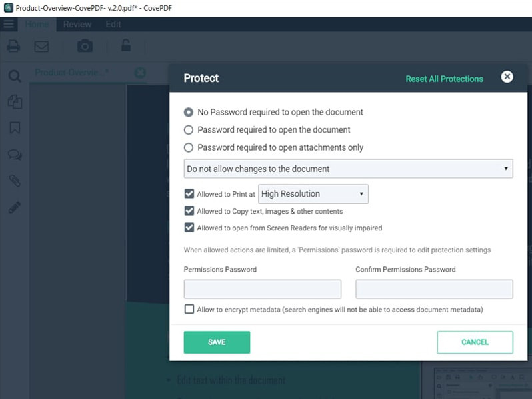Switch to the Review tab
Image resolution: width=532 pixels, height=399 pixels.
77,25
